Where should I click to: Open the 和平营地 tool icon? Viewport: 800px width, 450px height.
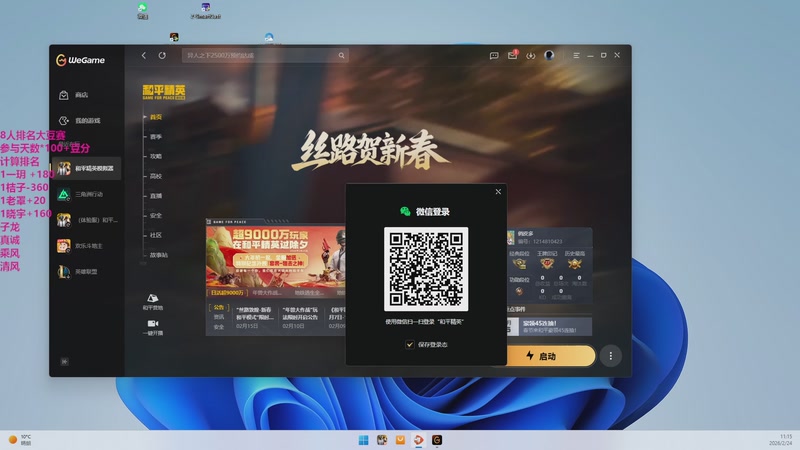(153, 302)
